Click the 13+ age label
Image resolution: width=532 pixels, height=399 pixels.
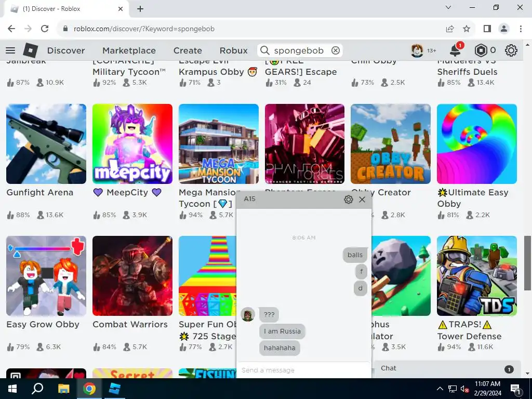tap(432, 50)
